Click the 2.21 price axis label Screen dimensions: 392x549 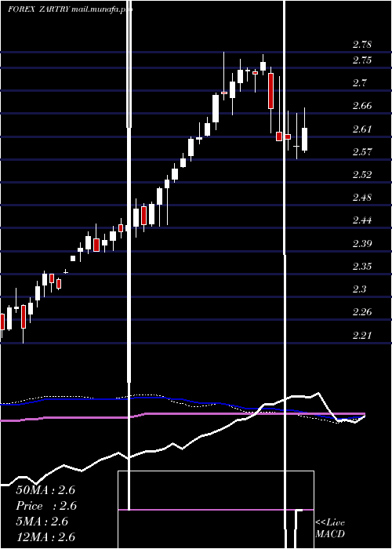coord(362,336)
